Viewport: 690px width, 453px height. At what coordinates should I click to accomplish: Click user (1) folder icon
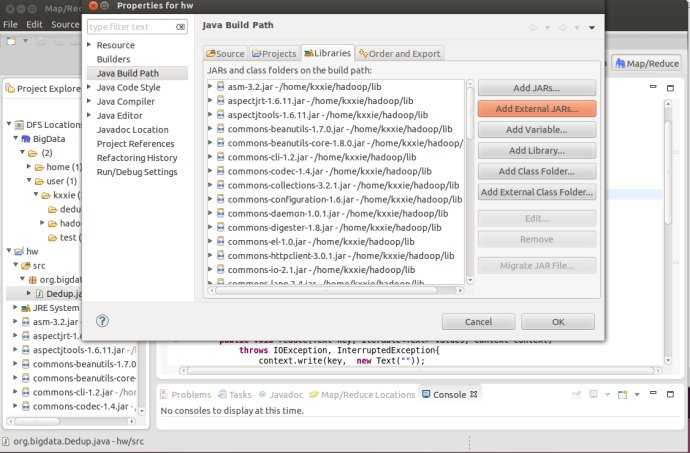click(x=40, y=181)
